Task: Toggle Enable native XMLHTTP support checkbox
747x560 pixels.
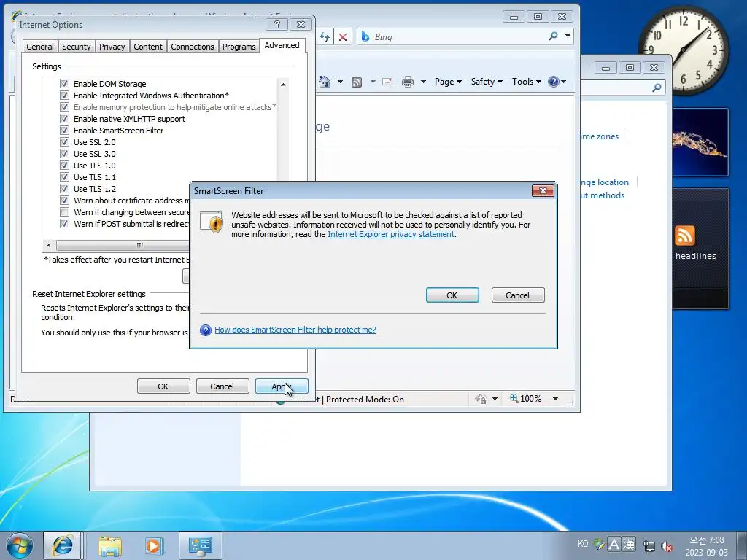Action: tap(64, 119)
